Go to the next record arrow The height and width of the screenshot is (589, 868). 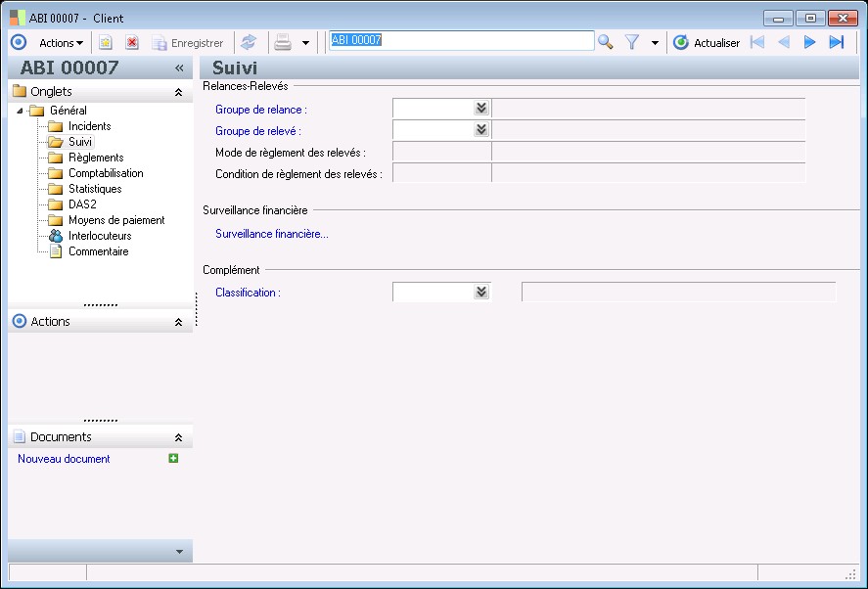point(809,42)
